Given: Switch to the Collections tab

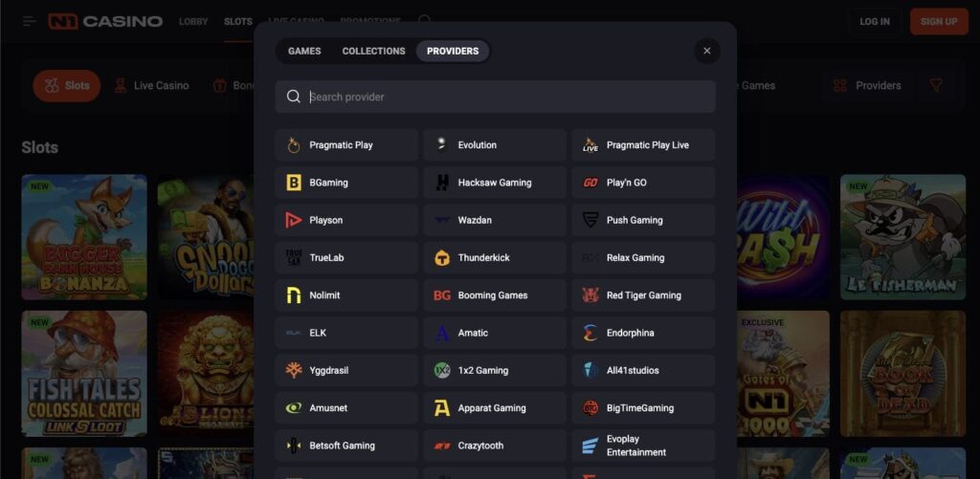Looking at the screenshot, I should pos(373,51).
